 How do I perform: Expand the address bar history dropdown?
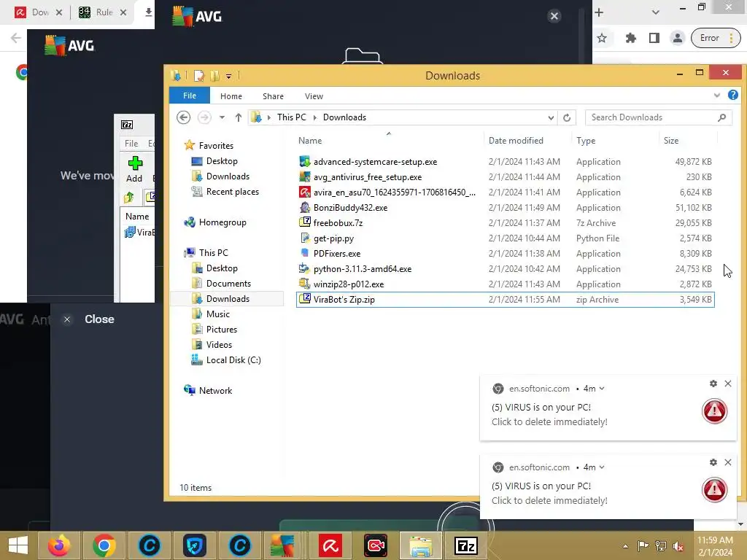(551, 117)
